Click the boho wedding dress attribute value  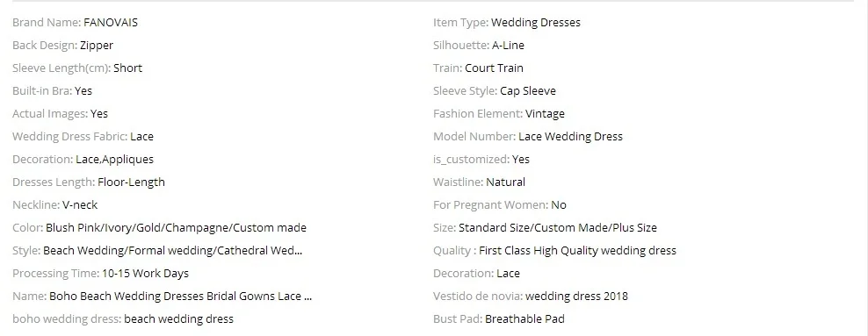(x=179, y=318)
